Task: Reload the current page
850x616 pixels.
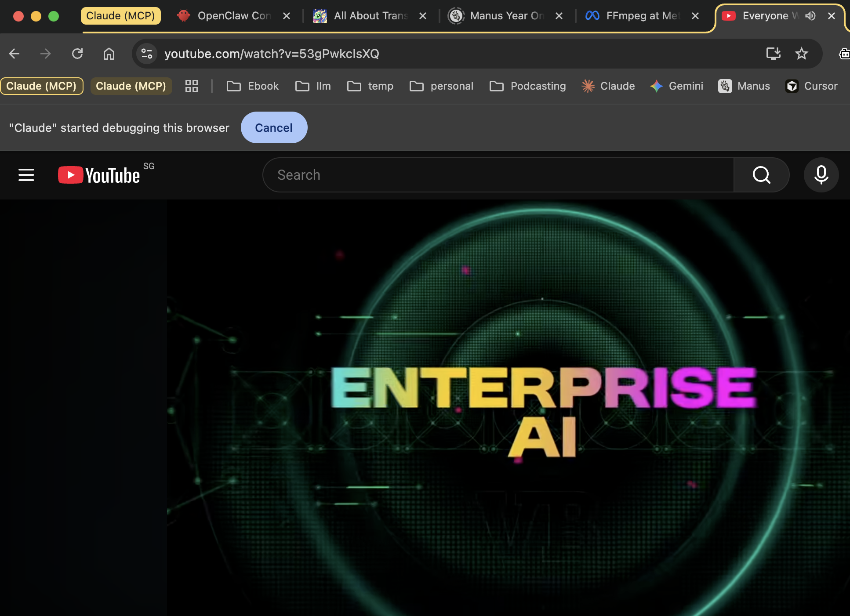Action: tap(77, 54)
